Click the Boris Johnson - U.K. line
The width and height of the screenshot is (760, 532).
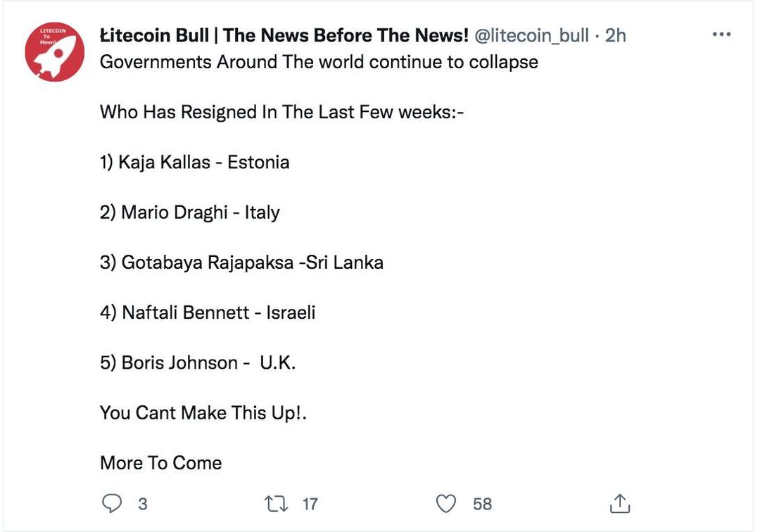click(198, 362)
